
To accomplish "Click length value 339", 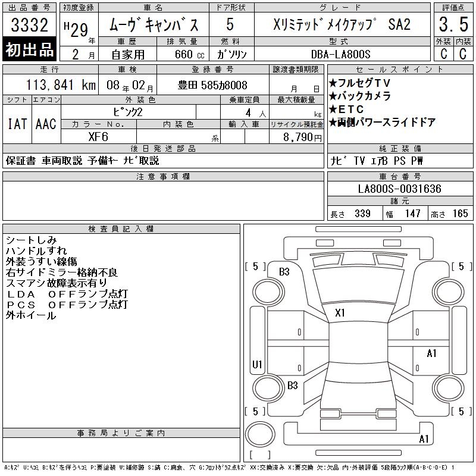I will coord(362,214).
